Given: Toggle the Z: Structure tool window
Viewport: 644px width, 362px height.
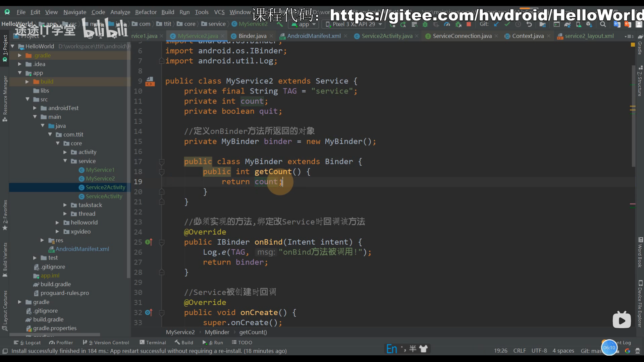Looking at the screenshot, I should coord(640,81).
